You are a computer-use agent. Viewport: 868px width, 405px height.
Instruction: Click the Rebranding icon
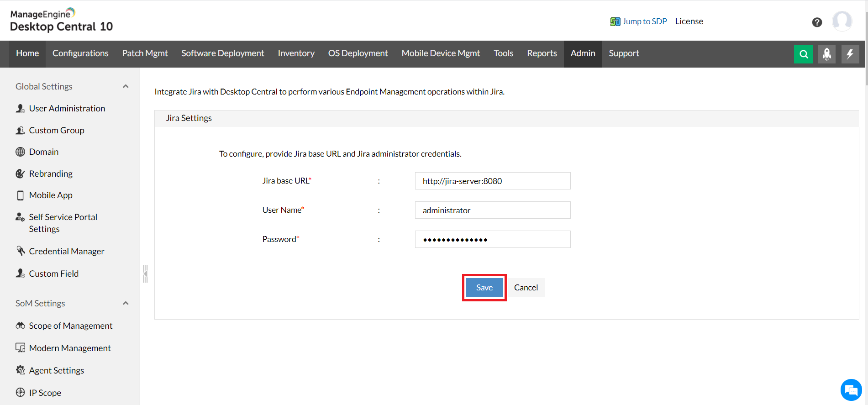pyautogui.click(x=20, y=174)
